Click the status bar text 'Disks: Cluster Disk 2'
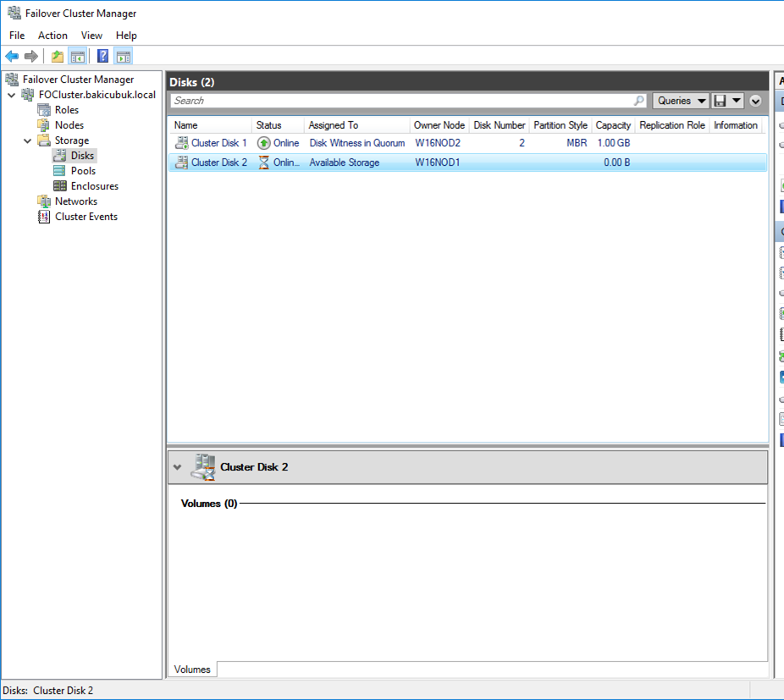This screenshot has width=784, height=700. pos(48,691)
